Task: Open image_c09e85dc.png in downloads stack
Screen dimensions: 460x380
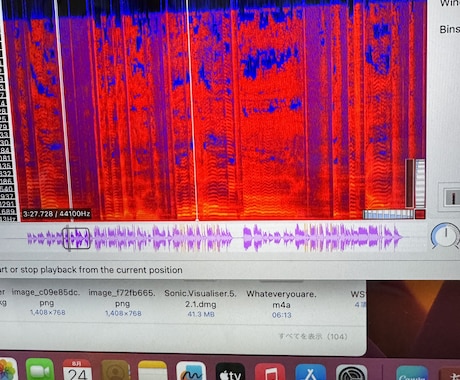Action: pos(46,298)
